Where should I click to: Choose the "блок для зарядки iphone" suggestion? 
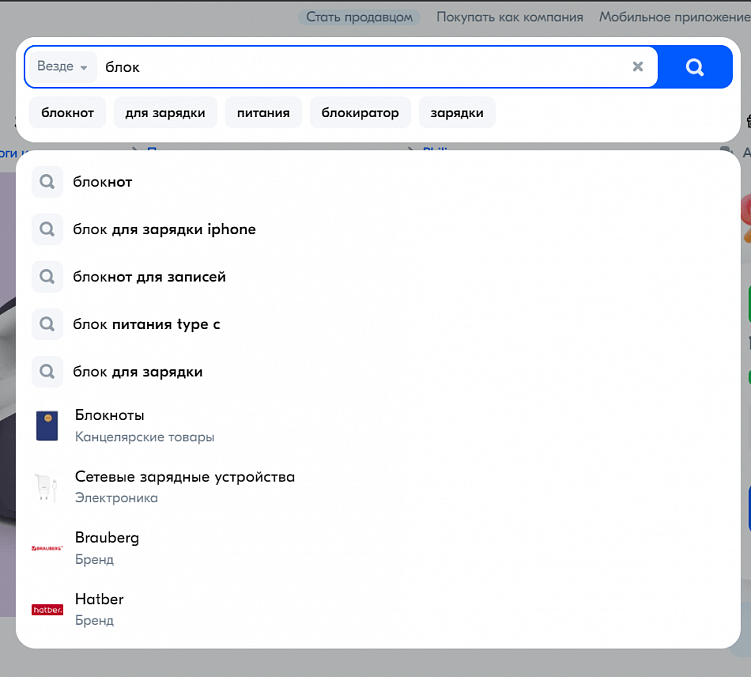[x=378, y=229]
